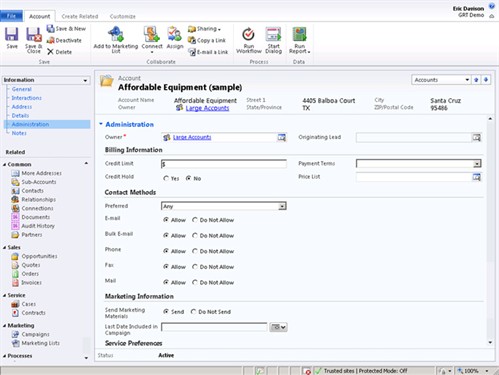
Task: Open Owner lookup icon
Action: tap(282, 137)
